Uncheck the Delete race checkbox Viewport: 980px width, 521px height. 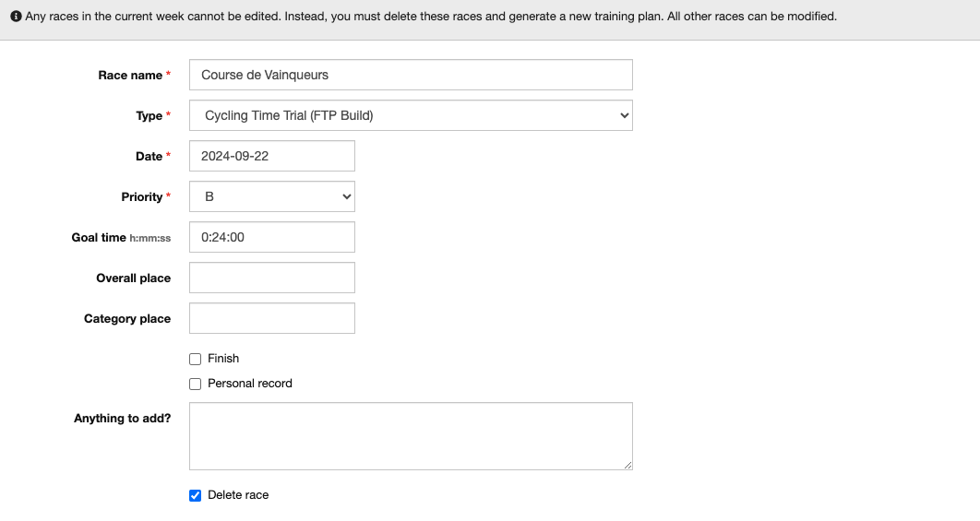click(x=195, y=495)
